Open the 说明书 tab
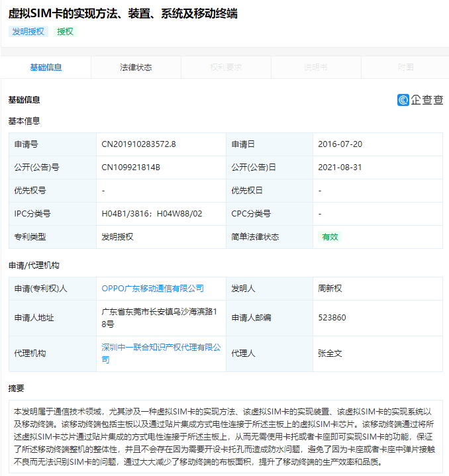Viewport: 449px width, 476px height. [x=316, y=67]
